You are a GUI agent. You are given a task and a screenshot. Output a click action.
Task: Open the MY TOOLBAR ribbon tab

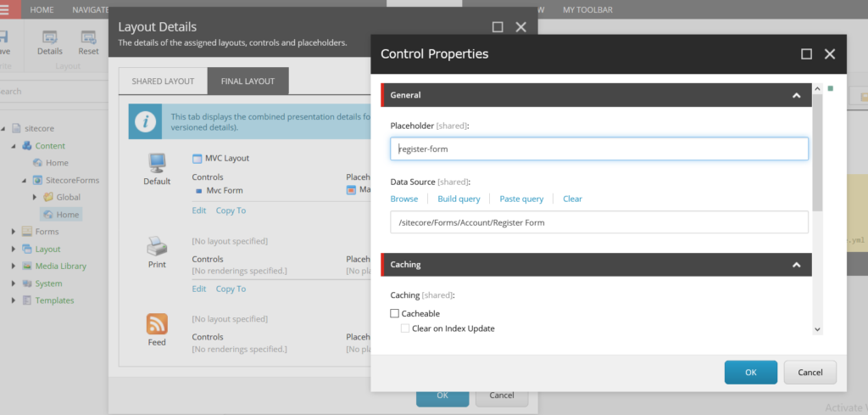[x=588, y=10]
